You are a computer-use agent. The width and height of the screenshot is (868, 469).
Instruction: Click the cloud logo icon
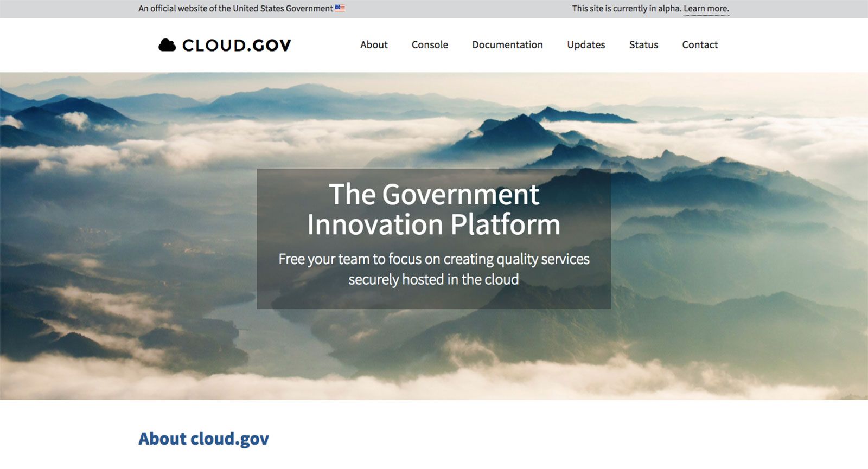[167, 45]
